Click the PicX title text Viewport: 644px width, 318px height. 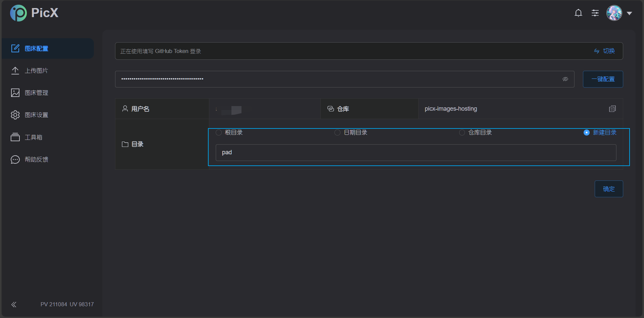click(x=45, y=13)
